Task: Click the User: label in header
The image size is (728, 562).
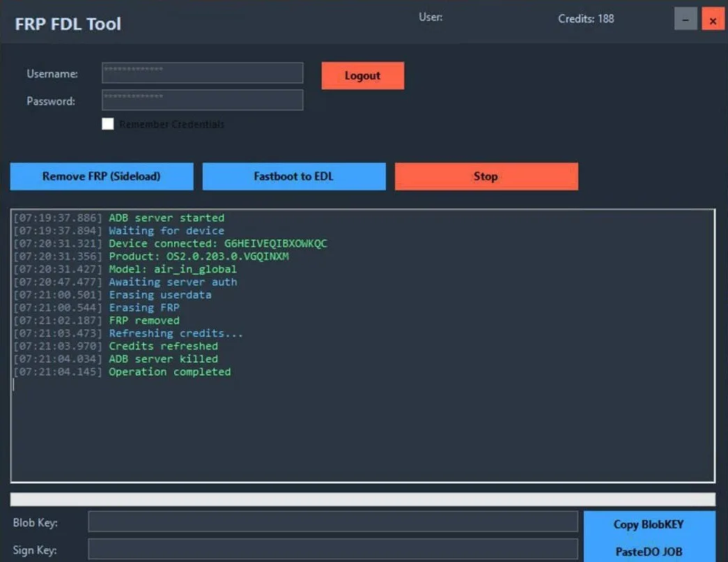Action: click(x=431, y=17)
